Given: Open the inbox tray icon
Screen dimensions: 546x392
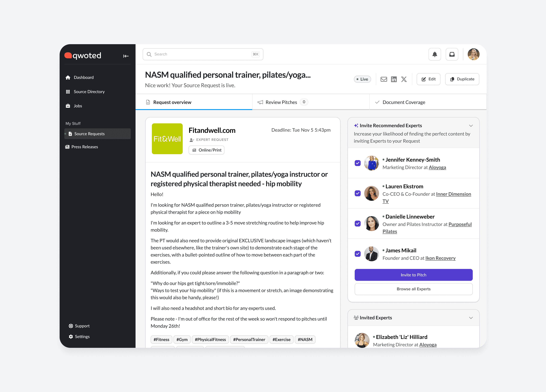Looking at the screenshot, I should [452, 54].
